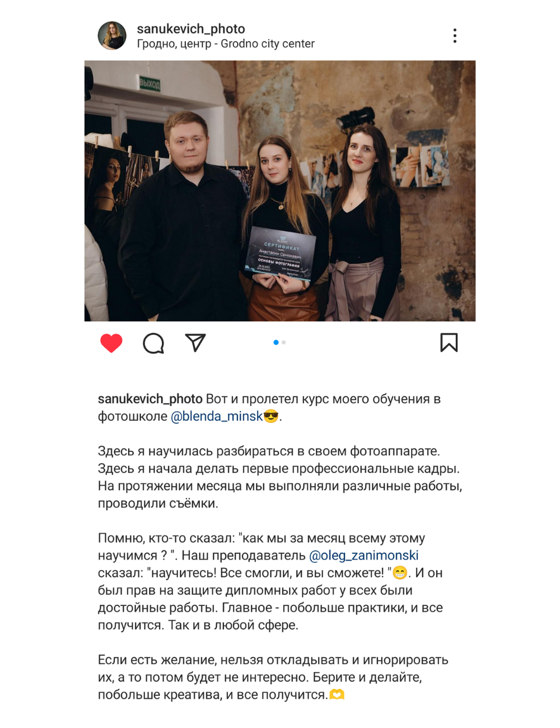The image size is (560, 728).
Task: Click the sanukevich_photo name in the caption
Action: 150,399
